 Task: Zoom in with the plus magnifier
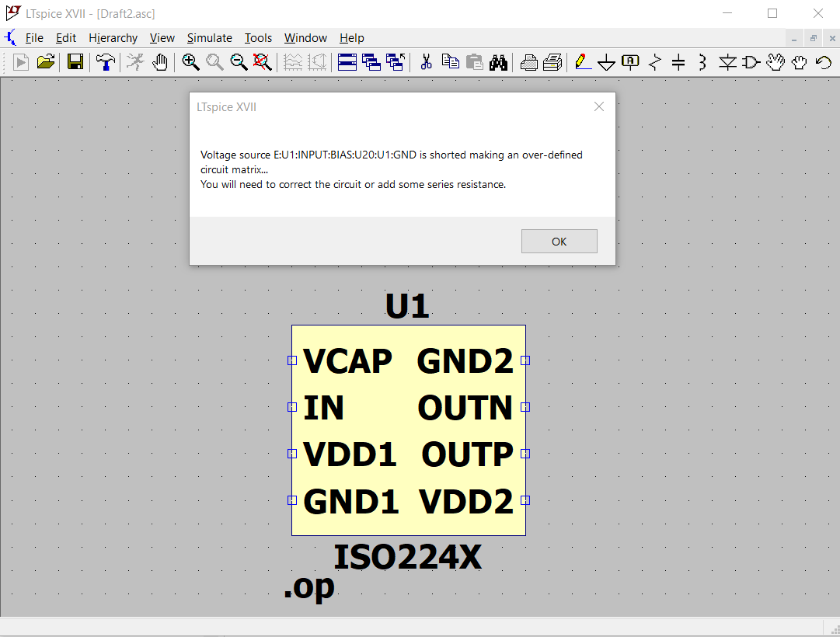(x=190, y=62)
